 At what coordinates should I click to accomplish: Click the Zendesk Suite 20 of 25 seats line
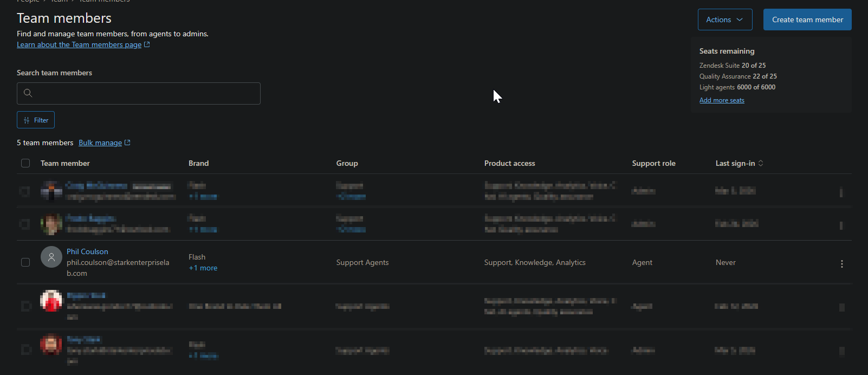733,65
